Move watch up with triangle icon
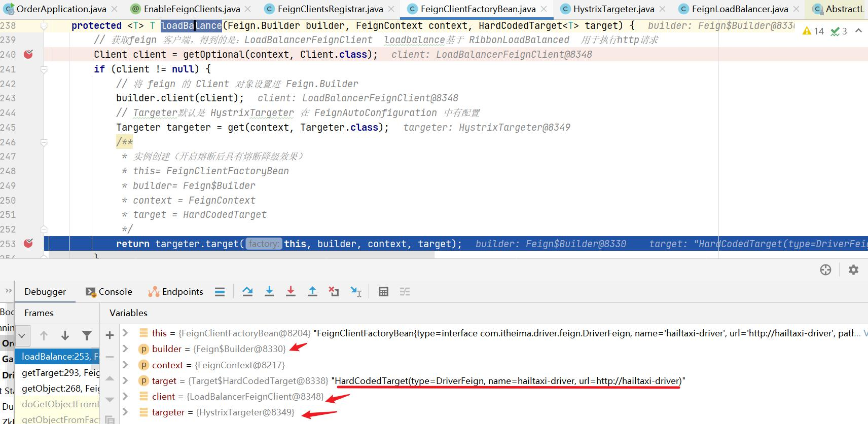 [110, 378]
